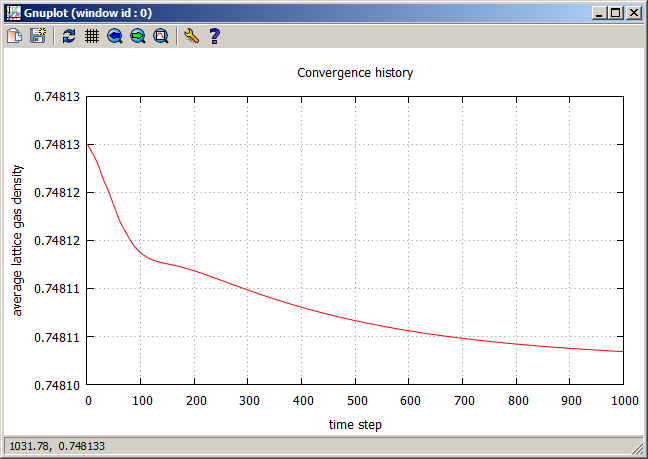Open help with the question mark icon

[214, 36]
